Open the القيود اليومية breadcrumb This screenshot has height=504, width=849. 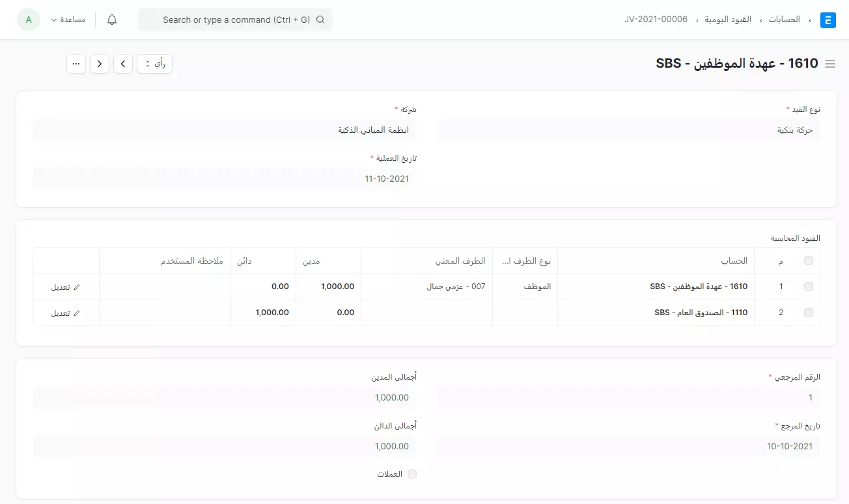click(728, 20)
